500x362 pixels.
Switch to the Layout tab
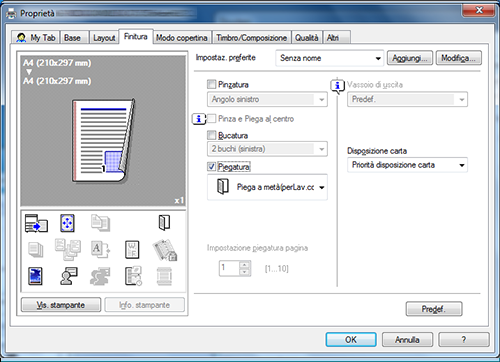click(x=104, y=37)
